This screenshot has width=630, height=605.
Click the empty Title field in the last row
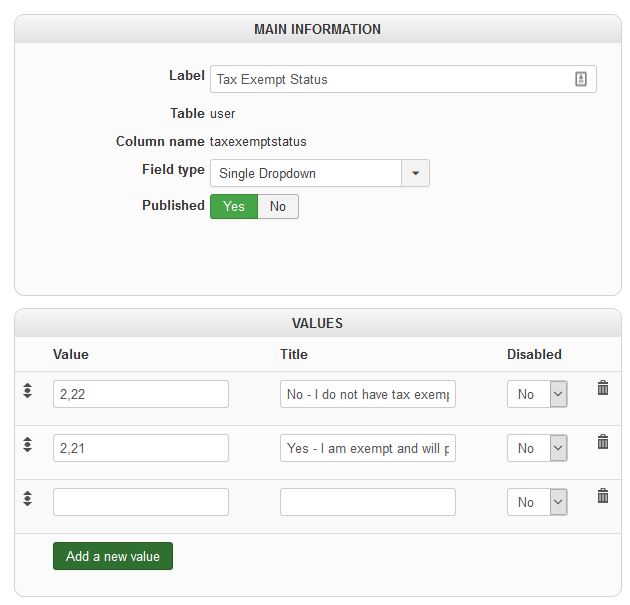tap(367, 502)
